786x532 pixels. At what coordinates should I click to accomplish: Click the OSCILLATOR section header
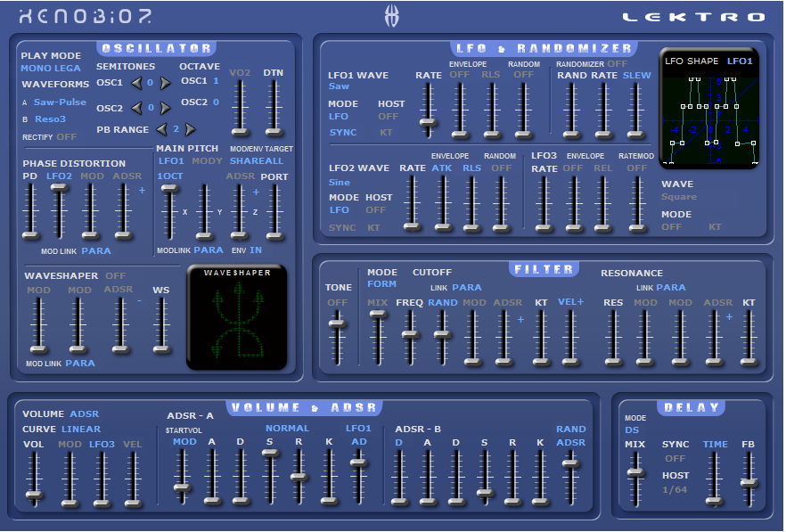click(157, 48)
